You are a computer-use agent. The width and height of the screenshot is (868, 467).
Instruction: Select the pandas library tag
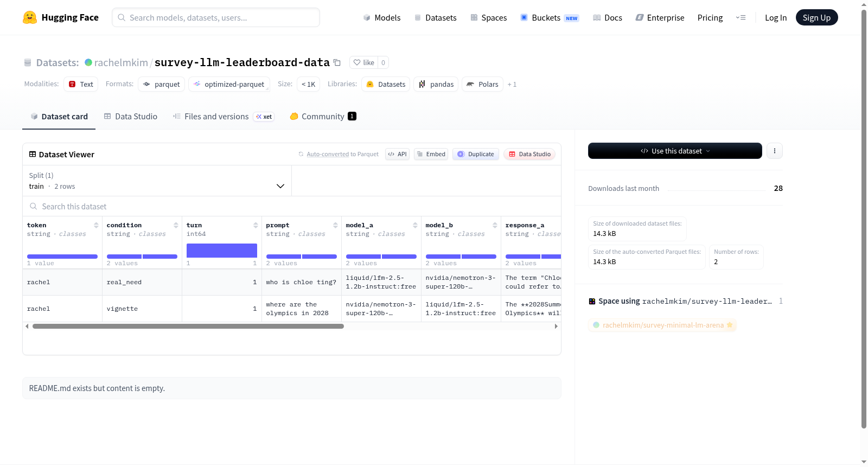click(436, 84)
